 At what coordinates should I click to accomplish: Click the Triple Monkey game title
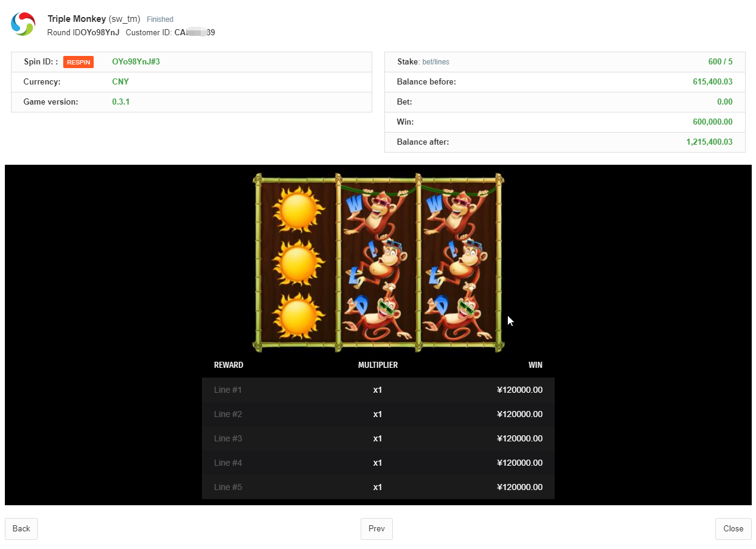click(x=77, y=19)
